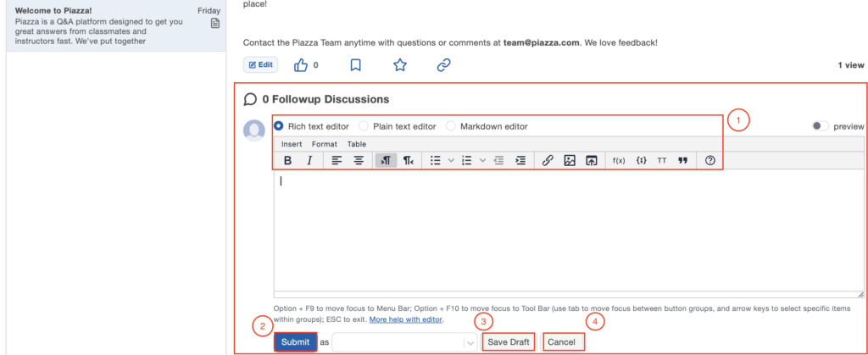Open the Insert menu

tap(292, 144)
